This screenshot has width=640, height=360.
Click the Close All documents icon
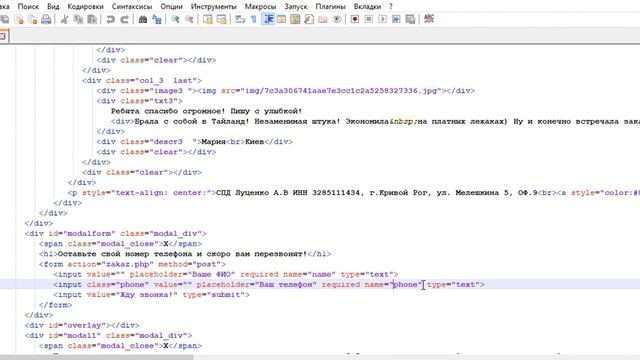tap(32, 19)
